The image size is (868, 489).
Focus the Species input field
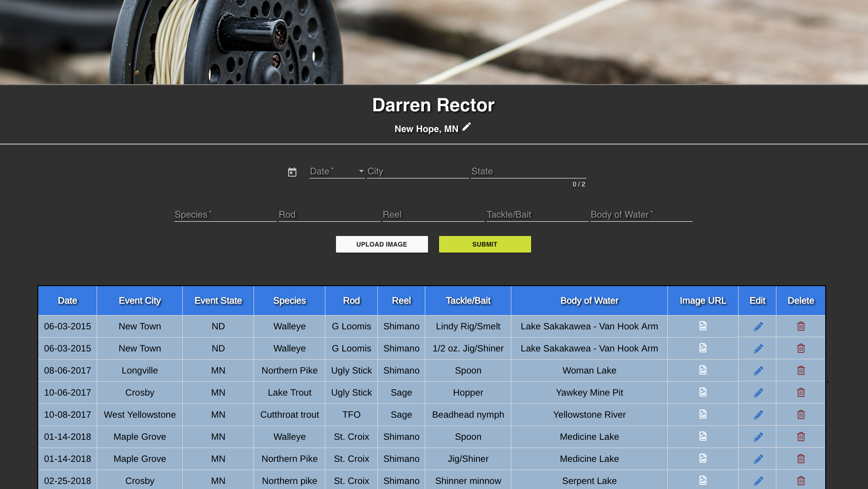(x=225, y=214)
